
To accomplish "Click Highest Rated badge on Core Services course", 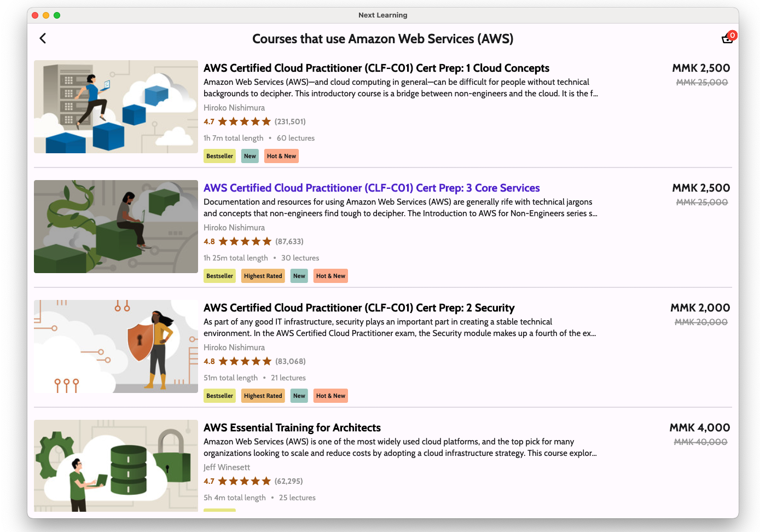I will pos(263,276).
